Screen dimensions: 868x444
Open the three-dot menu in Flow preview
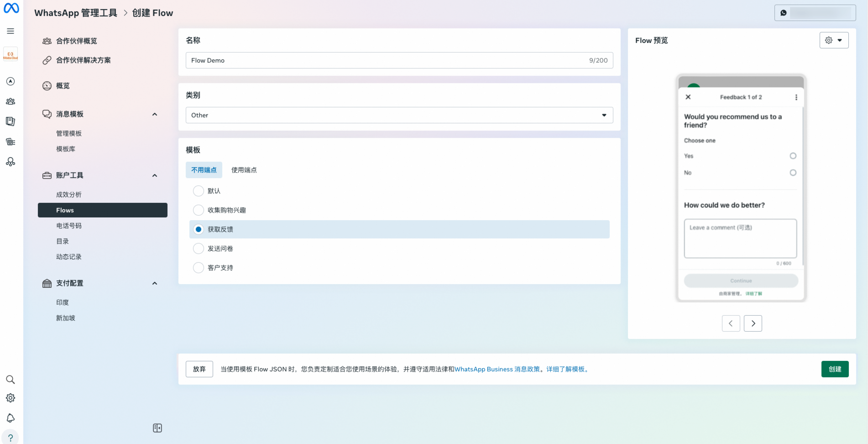(x=796, y=97)
